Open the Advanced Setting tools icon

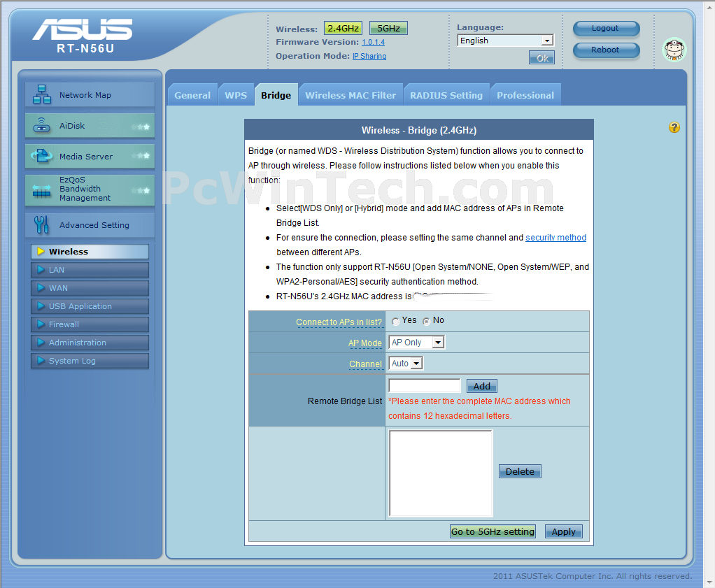(x=41, y=224)
